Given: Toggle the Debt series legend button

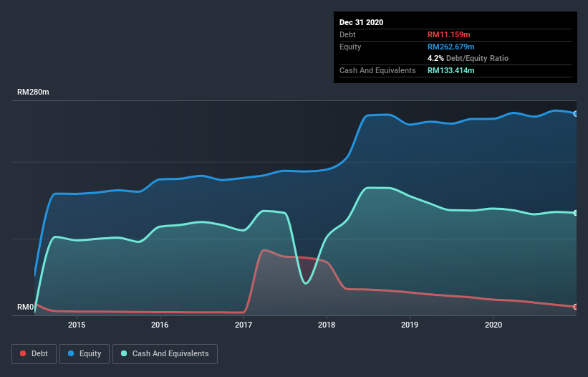Looking at the screenshot, I should pyautogui.click(x=34, y=354).
